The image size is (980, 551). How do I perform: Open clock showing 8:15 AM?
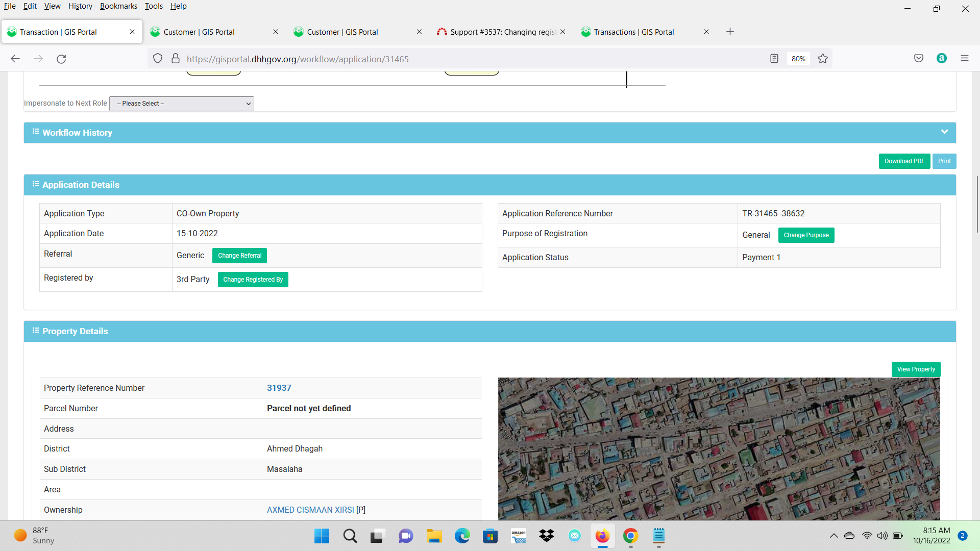[x=932, y=536]
